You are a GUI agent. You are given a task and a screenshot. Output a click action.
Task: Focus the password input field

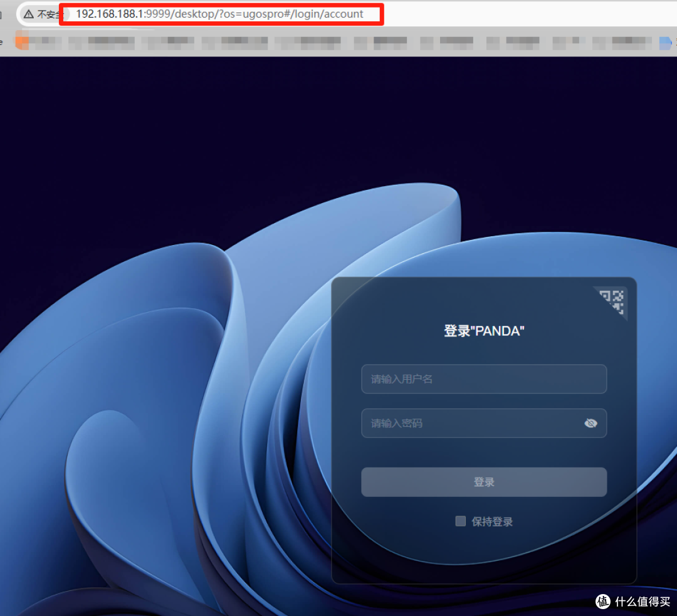pyautogui.click(x=483, y=424)
